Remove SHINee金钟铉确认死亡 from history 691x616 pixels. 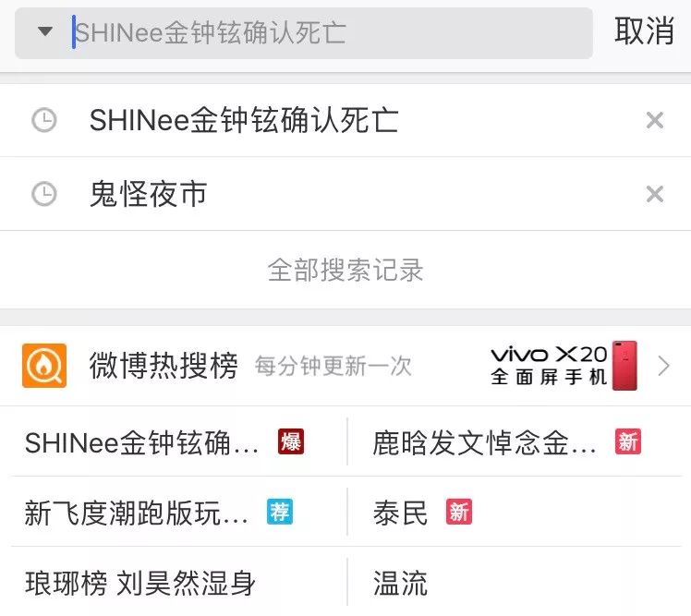click(x=654, y=120)
